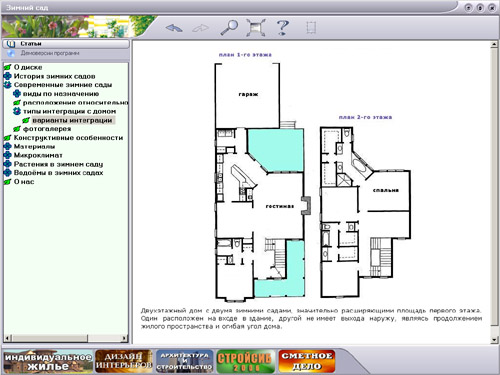The height and width of the screenshot is (375, 500).
Task: Open the magnifying glass search tool
Action: tap(229, 27)
